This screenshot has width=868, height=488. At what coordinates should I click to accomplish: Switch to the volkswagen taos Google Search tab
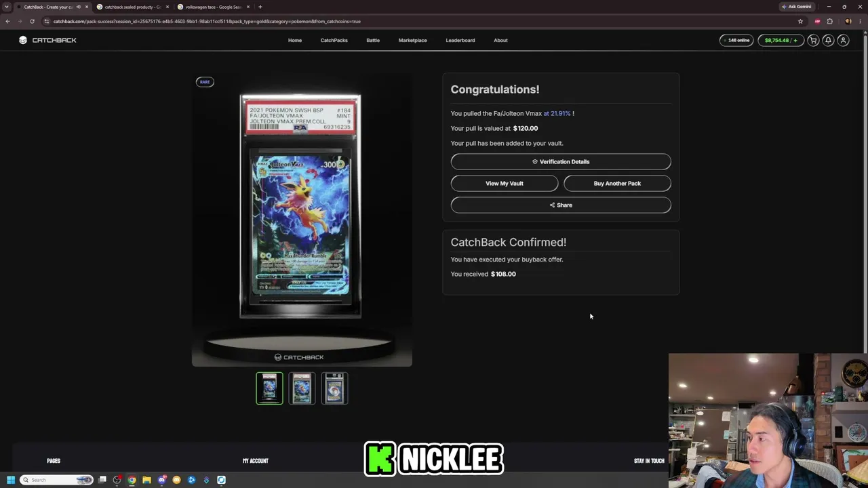tap(213, 7)
